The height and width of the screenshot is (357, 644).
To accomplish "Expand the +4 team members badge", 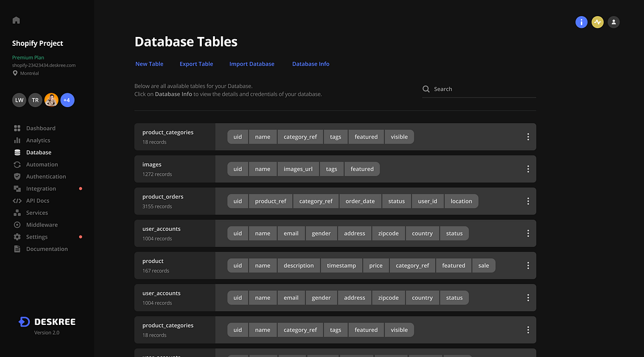I will coord(67,100).
